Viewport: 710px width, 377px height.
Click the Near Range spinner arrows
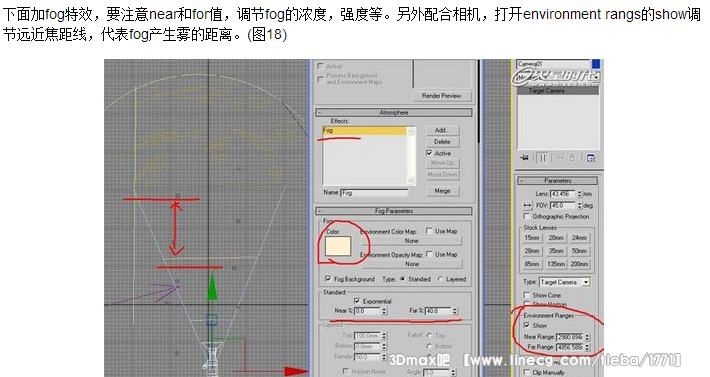click(587, 337)
